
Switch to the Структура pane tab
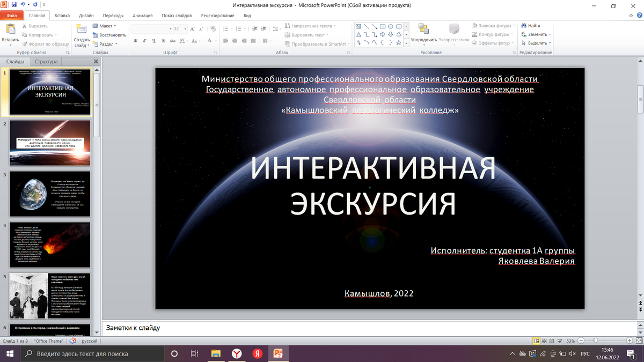click(x=47, y=62)
